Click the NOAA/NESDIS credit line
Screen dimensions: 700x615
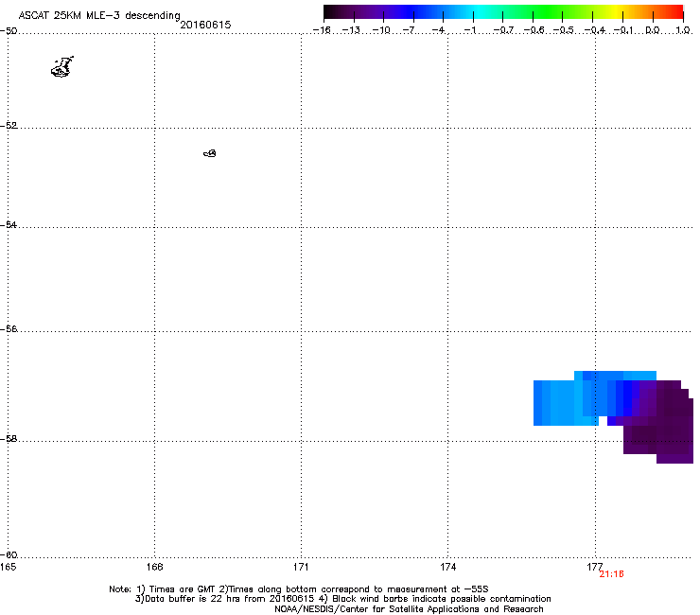pos(409,609)
